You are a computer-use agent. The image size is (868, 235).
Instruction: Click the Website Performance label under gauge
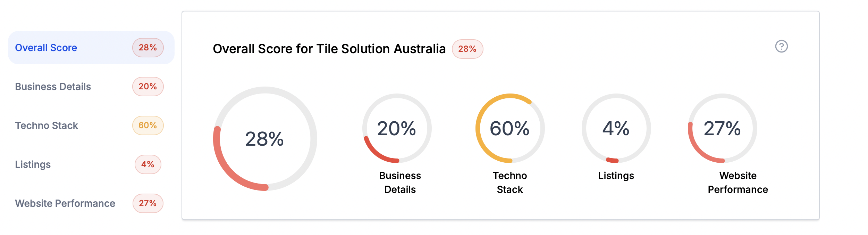click(738, 183)
